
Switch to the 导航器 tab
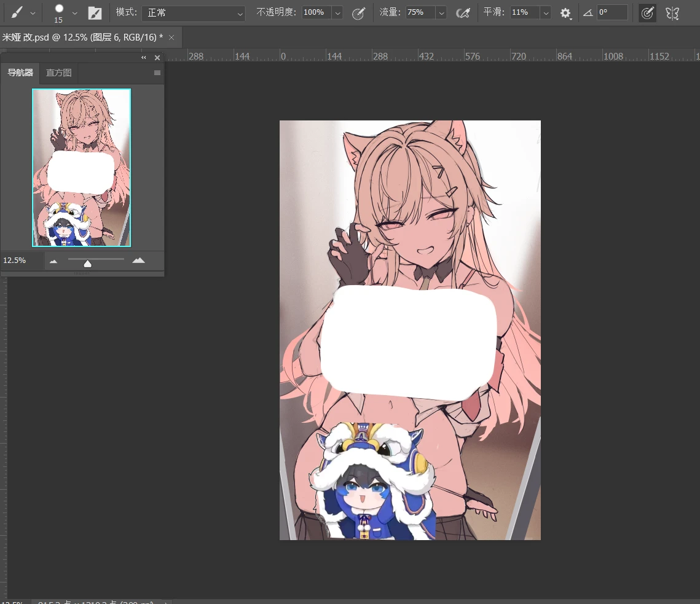coord(20,73)
